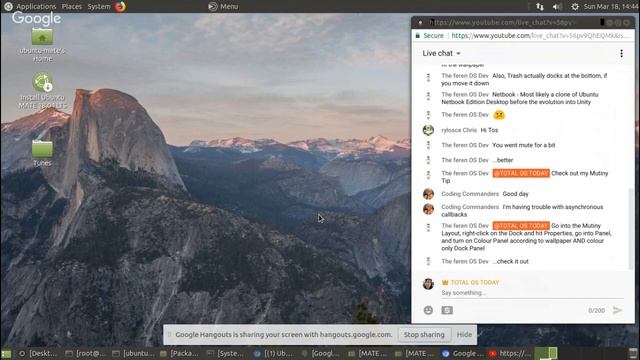Switch to the https://... YouTube taskbar item

(x=509, y=353)
